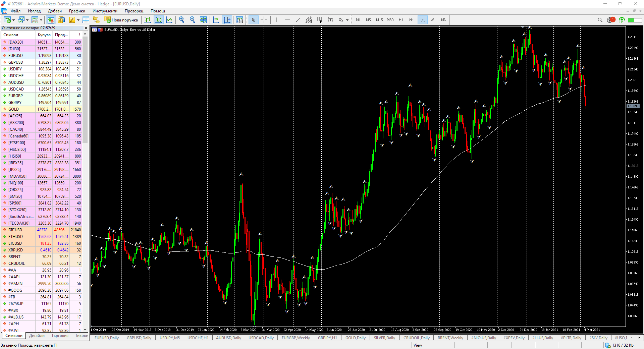This screenshot has width=644, height=349.
Task: Select the H4 timeframe
Action: (x=412, y=20)
